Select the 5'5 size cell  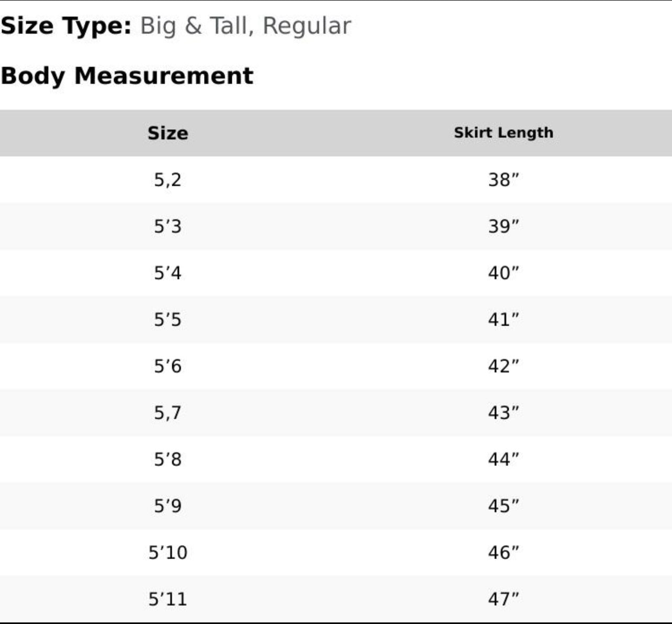[167, 319]
